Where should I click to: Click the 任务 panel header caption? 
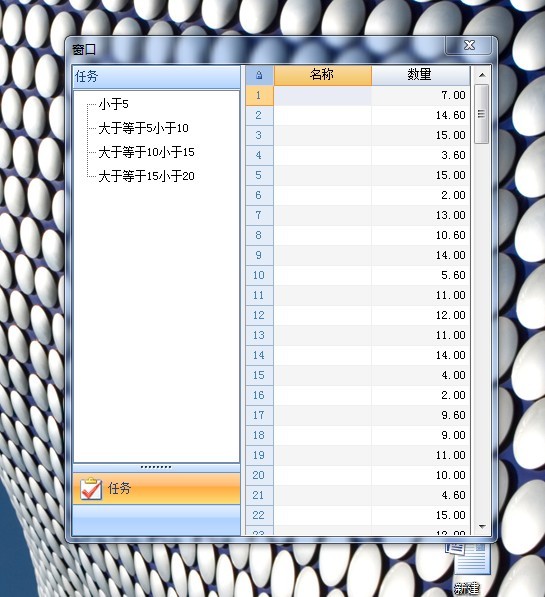point(86,76)
